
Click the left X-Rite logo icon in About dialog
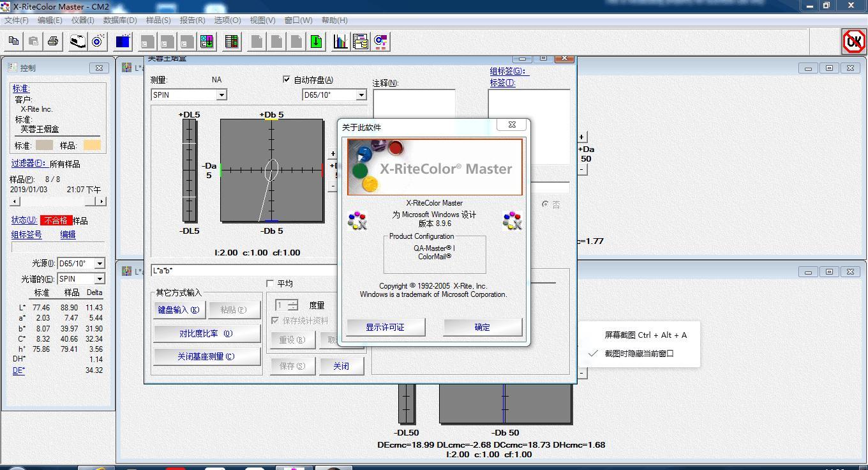point(357,220)
